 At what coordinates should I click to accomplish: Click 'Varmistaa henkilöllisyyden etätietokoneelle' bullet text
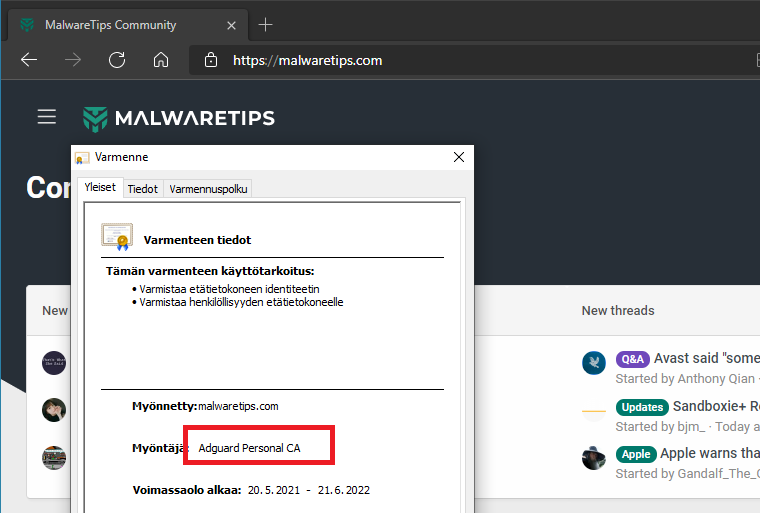click(x=241, y=302)
